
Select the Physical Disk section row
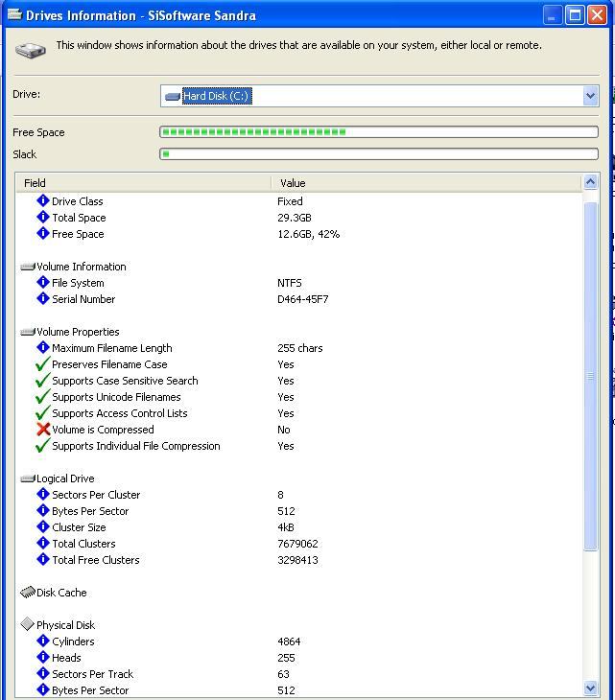click(299, 625)
